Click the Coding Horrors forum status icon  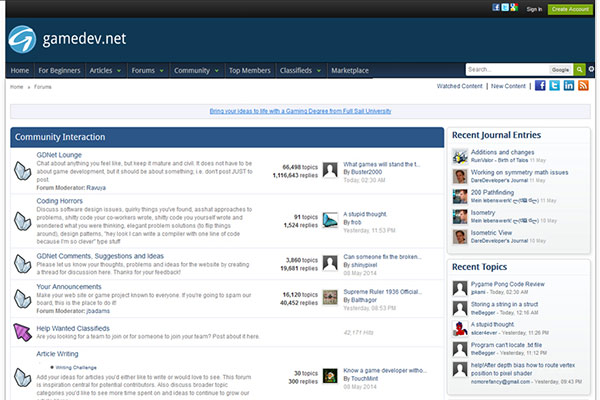point(23,221)
